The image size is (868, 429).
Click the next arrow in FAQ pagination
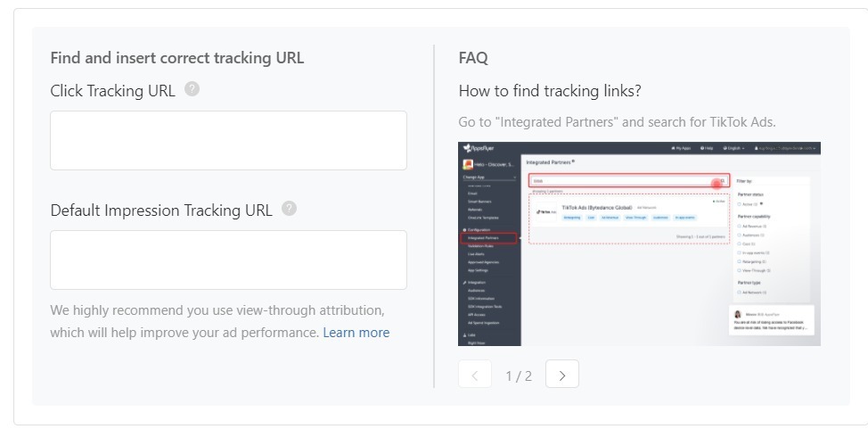pos(561,374)
